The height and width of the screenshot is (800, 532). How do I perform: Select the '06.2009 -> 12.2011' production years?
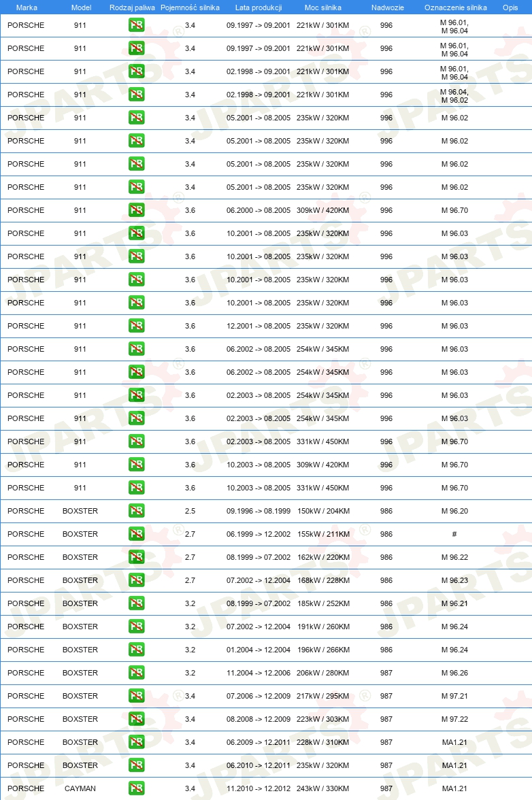[x=259, y=741]
